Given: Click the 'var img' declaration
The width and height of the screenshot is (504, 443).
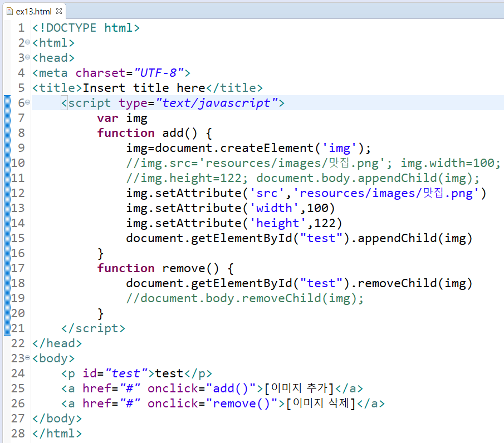Looking at the screenshot, I should (x=123, y=118).
